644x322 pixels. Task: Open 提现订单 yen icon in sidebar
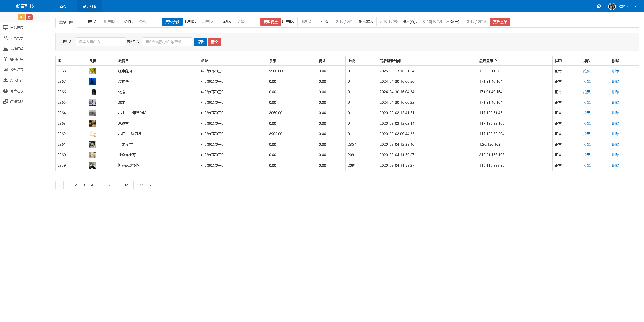tap(6, 59)
